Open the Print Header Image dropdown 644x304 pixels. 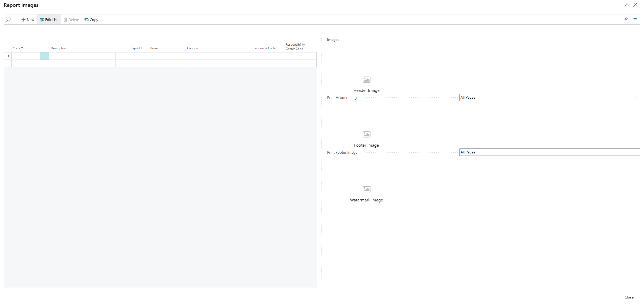point(549,97)
